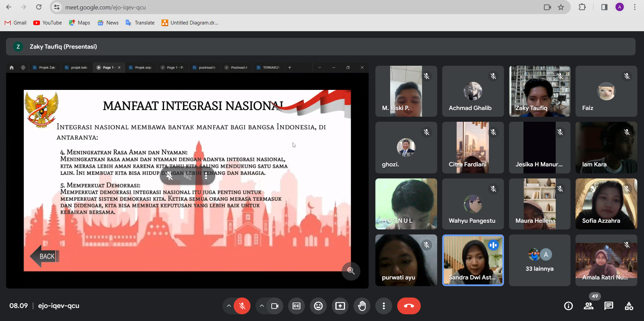The image size is (644, 321).
Task: Expand video settings arrow
Action: click(262, 306)
